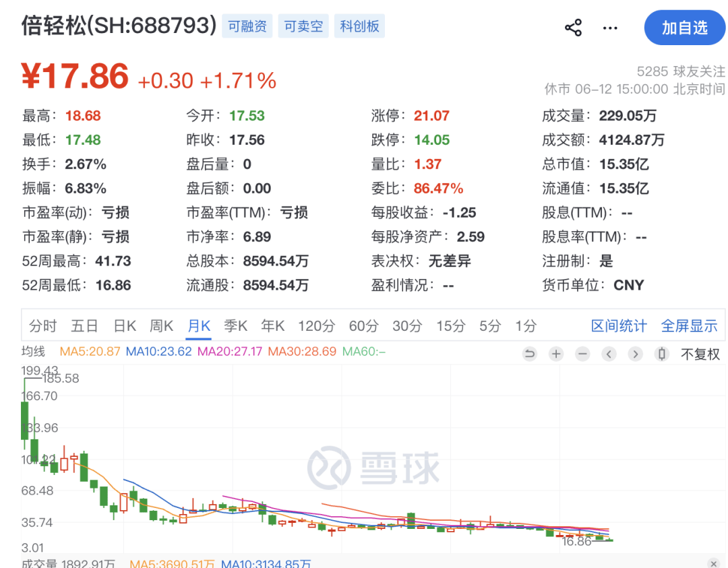Click the MA5:20.87 indicator label
Viewport: 728px width, 568px height.
pyautogui.click(x=90, y=351)
